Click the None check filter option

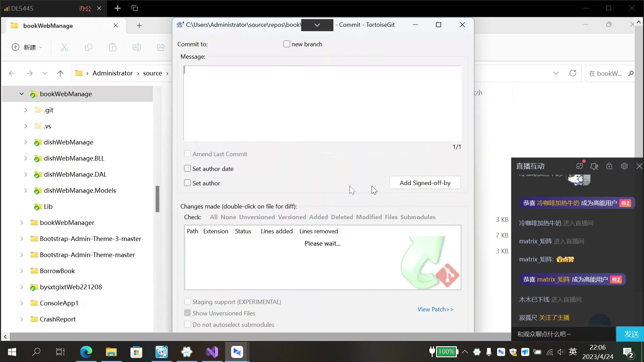228,217
